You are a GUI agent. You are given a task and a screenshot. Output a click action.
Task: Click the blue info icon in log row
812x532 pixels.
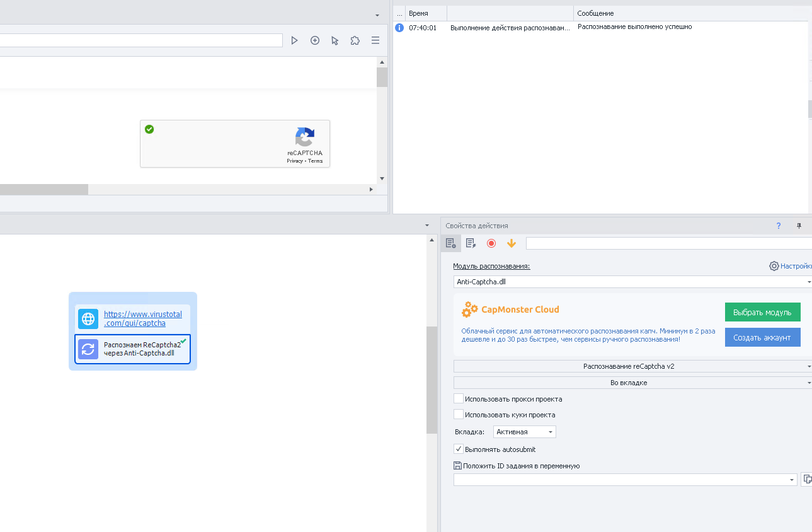point(399,27)
